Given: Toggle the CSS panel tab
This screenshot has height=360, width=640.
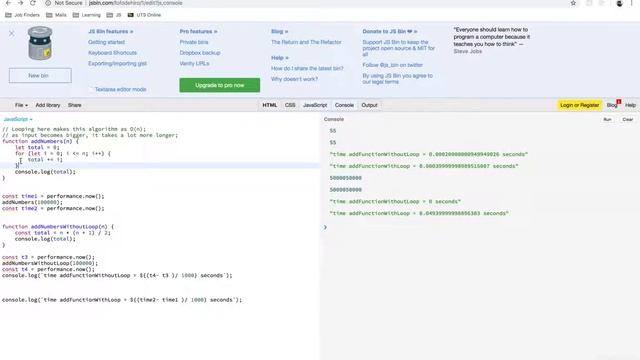Looking at the screenshot, I should [x=290, y=105].
